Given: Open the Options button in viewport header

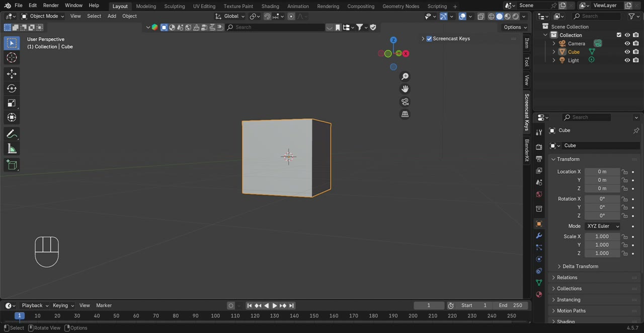Looking at the screenshot, I should click(515, 27).
